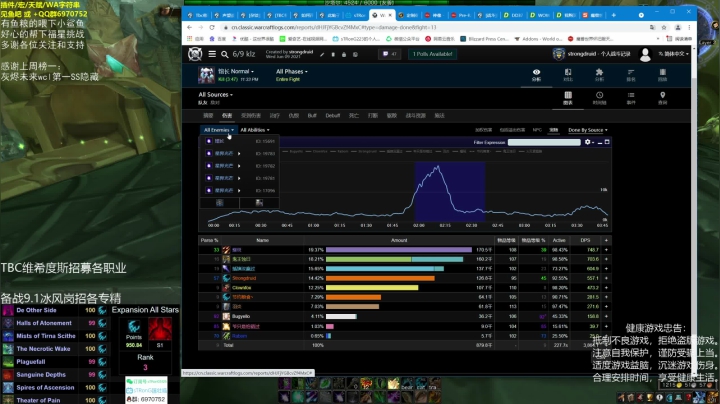This screenshot has height=404, width=720.
Task: Click the plus icon in table header
Action: [x=606, y=240]
